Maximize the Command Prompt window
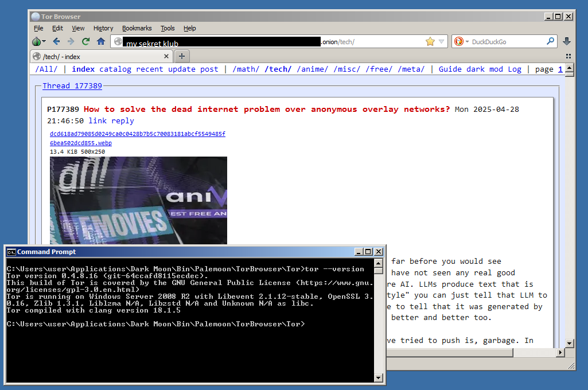This screenshot has width=588, height=390. tap(368, 252)
